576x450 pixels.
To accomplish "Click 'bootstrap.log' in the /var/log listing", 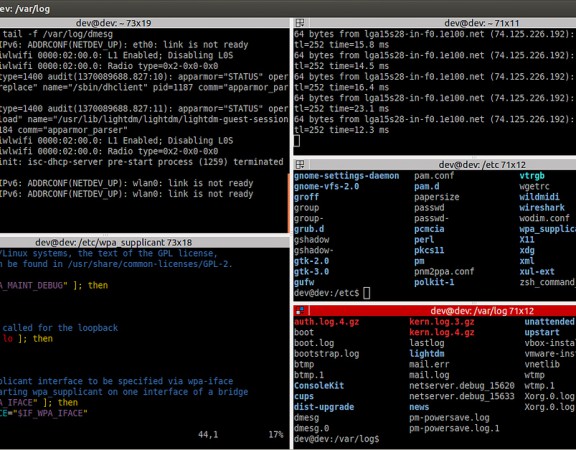I will coord(327,354).
